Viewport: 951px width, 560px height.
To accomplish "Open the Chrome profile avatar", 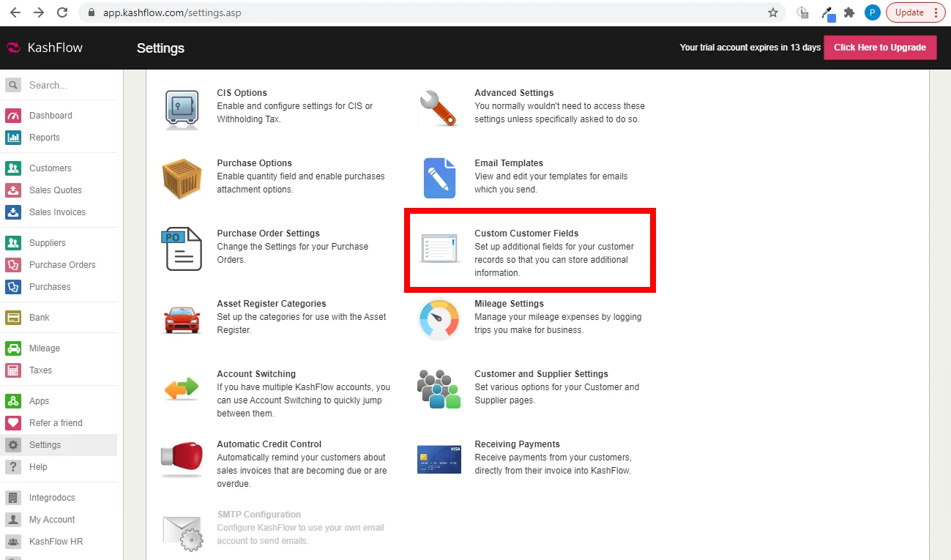I will [872, 12].
